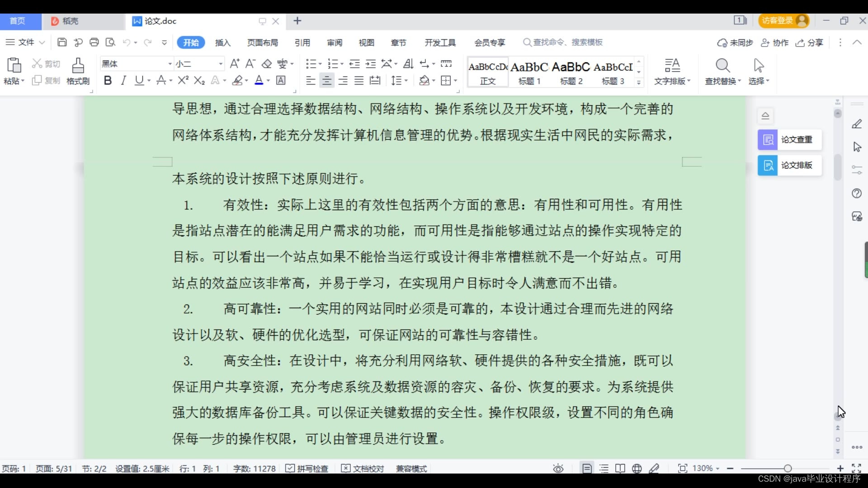
Task: Open the Page Layout (页面布局) tab
Action: tap(262, 42)
